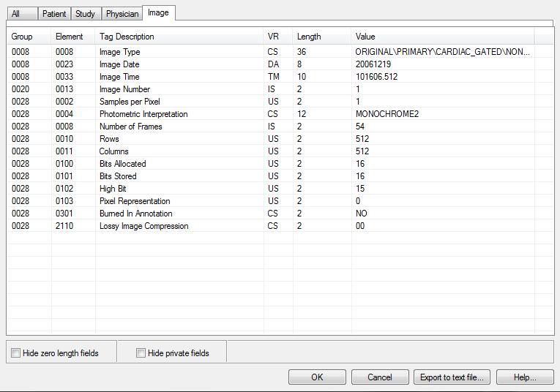Sort by Group column header
Screen dimensions: 560x392
point(29,37)
